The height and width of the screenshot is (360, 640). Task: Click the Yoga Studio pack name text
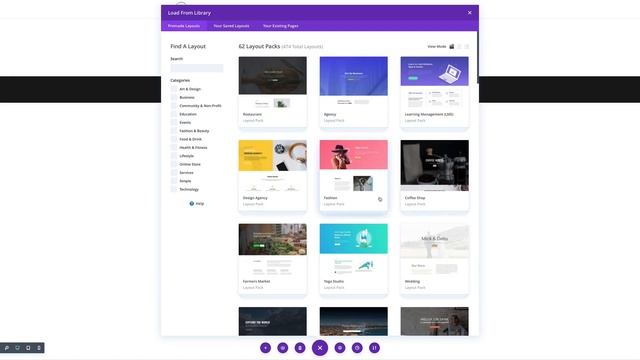tap(334, 281)
